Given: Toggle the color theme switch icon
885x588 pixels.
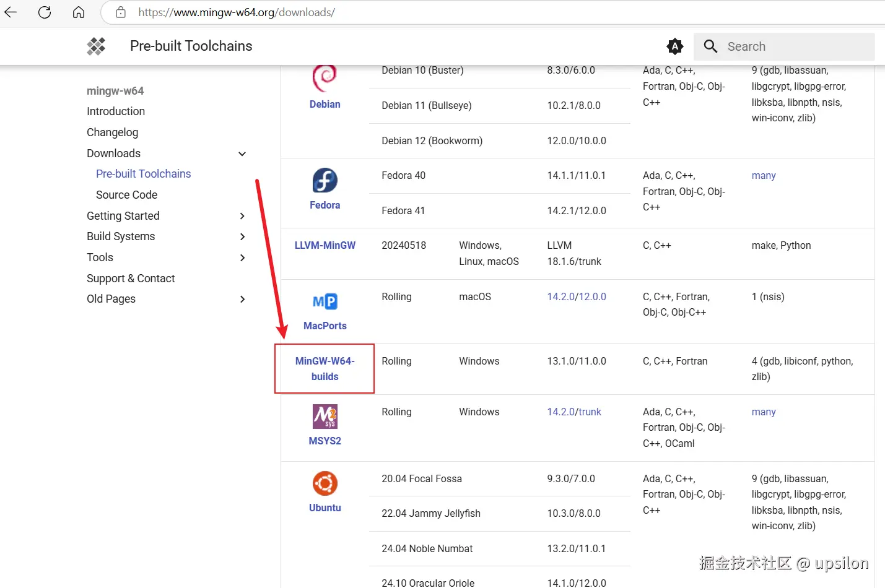Looking at the screenshot, I should (x=675, y=46).
